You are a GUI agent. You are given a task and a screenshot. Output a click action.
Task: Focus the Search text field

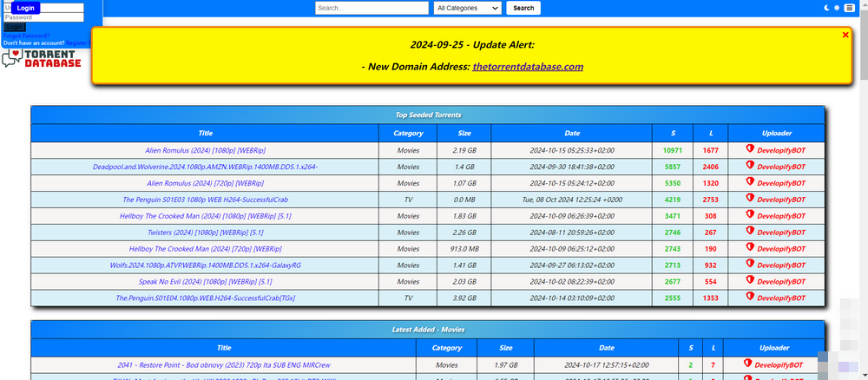372,8
